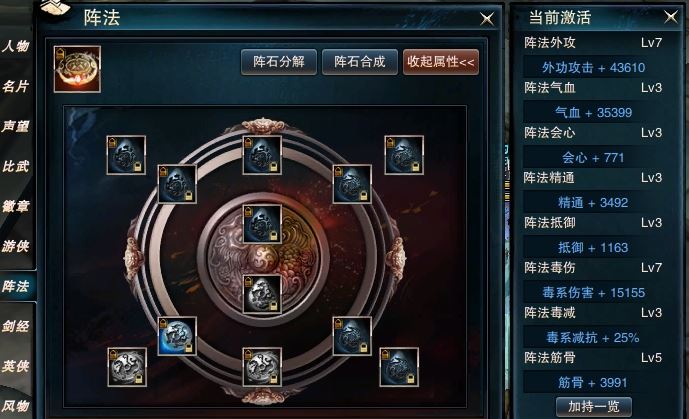The height and width of the screenshot is (419, 689).
Task: Close the 当前激活 panel
Action: pos(671,17)
